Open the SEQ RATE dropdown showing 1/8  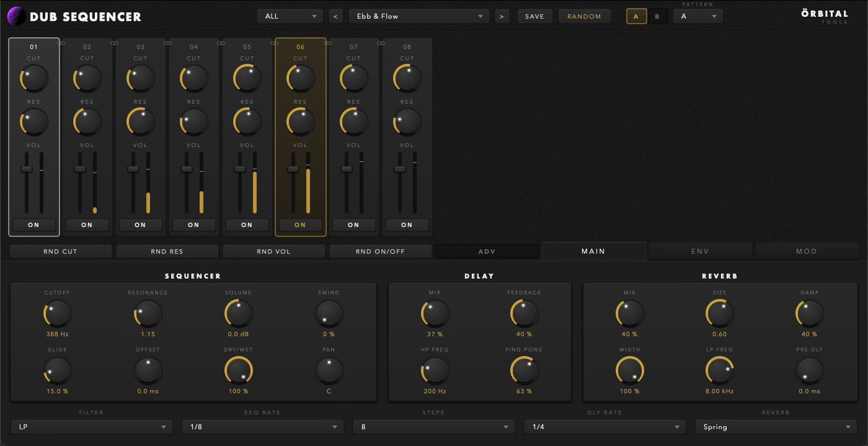tap(263, 427)
